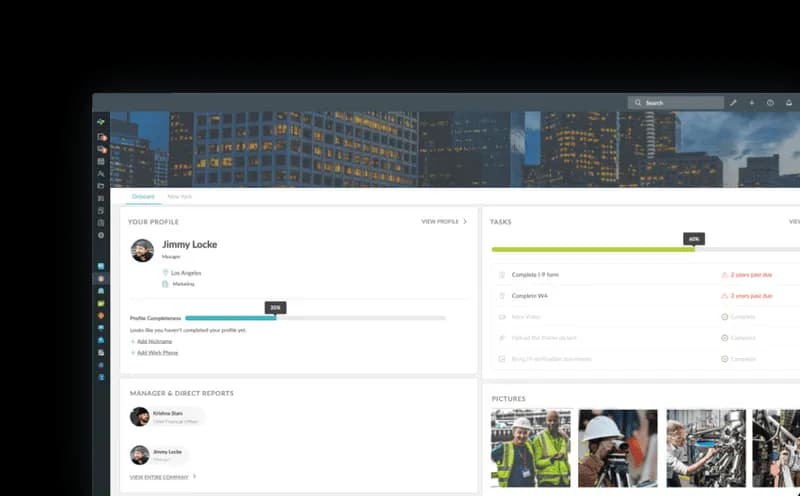Select the Krishna Stars manager chip
This screenshot has width=800, height=496.
pyautogui.click(x=167, y=417)
